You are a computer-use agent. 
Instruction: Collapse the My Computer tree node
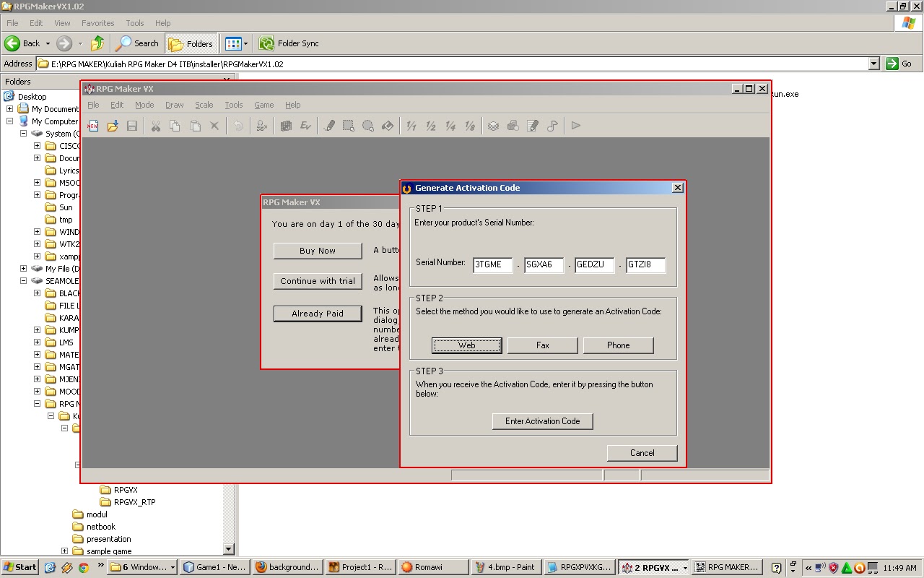10,121
